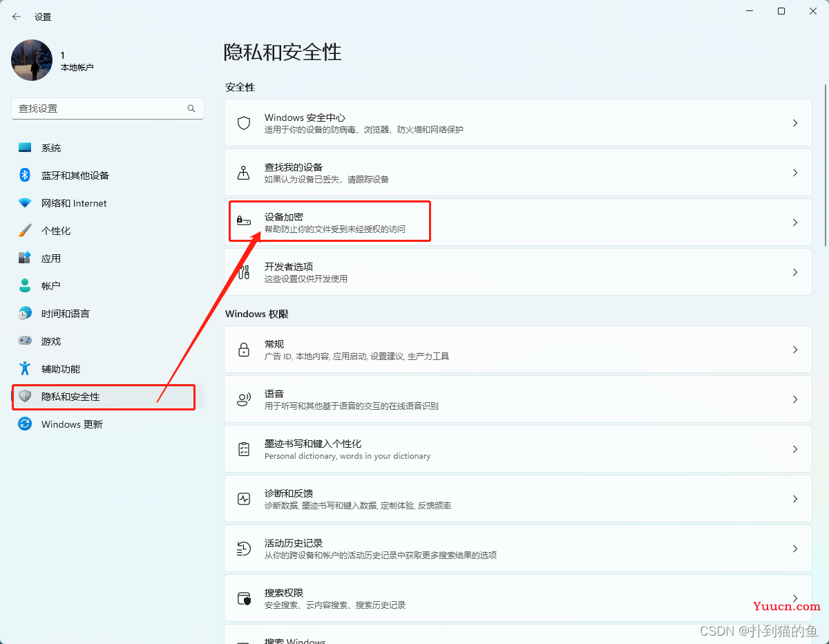This screenshot has height=644, width=829.
Task: Click the page's vertical scrollbar thumb
Action: pos(825,164)
